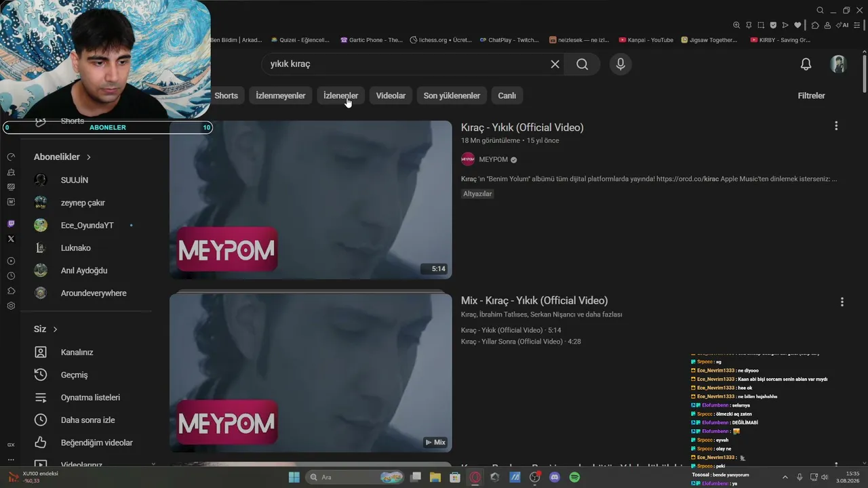Open the X icon in the Opera sidebar
Screen dimensions: 868x488
point(11,239)
